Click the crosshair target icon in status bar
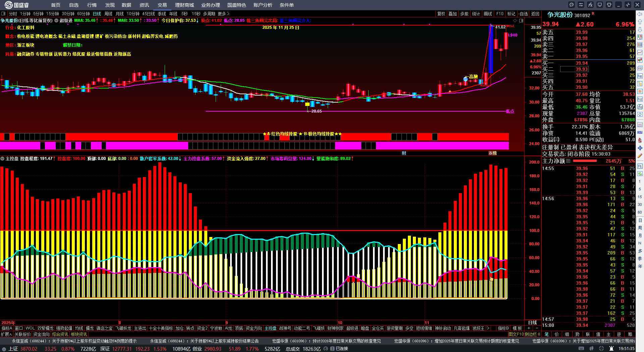 click(x=601, y=349)
